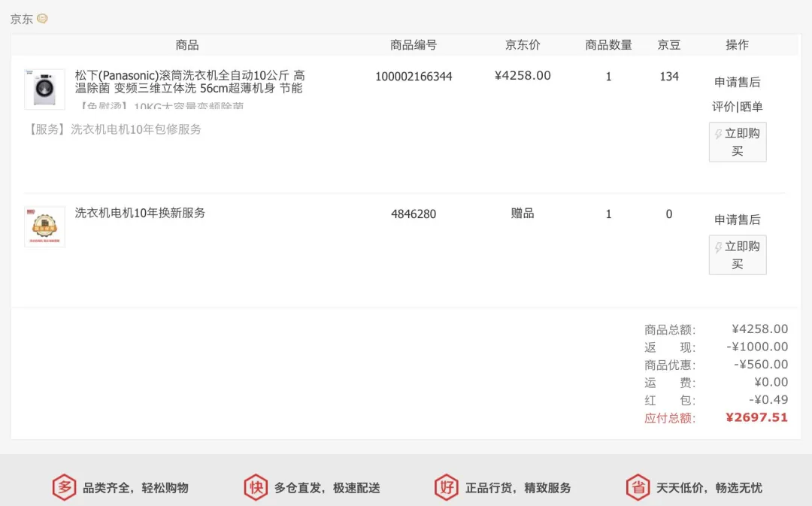
Task: Click the 评价|晒单 link
Action: (x=738, y=107)
